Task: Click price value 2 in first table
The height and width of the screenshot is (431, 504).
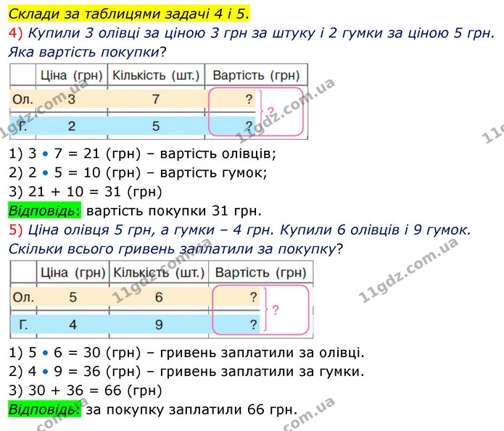Action: pyautogui.click(x=71, y=126)
